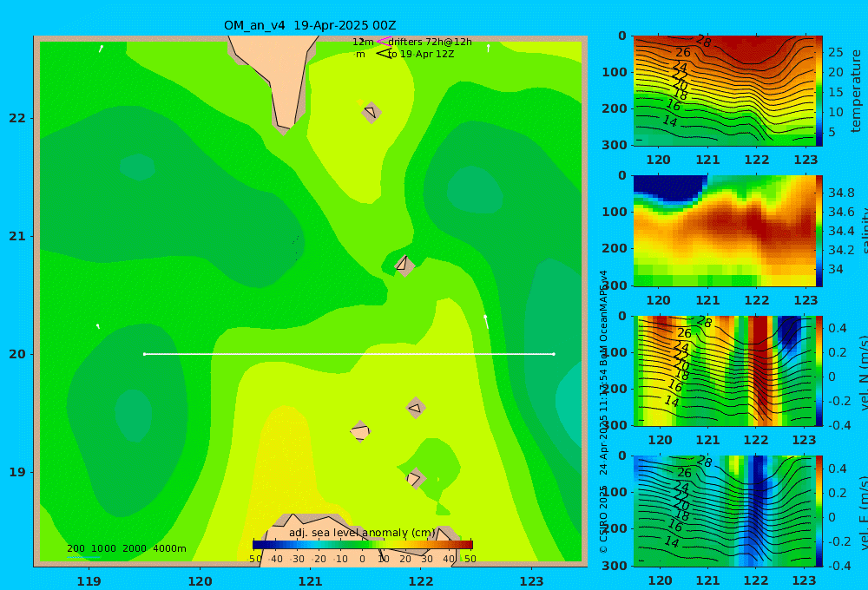Click longitude label 119 on main map
This screenshot has width=868, height=590.
click(89, 581)
